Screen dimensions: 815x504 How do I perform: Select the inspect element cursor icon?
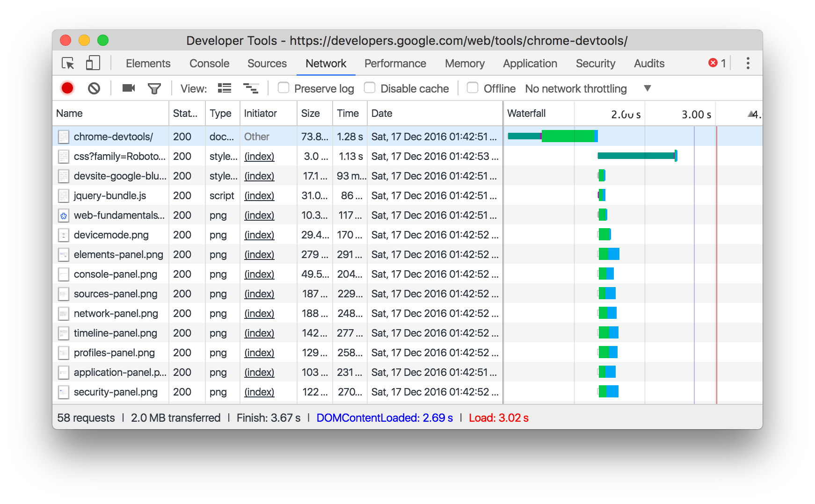pyautogui.click(x=68, y=63)
